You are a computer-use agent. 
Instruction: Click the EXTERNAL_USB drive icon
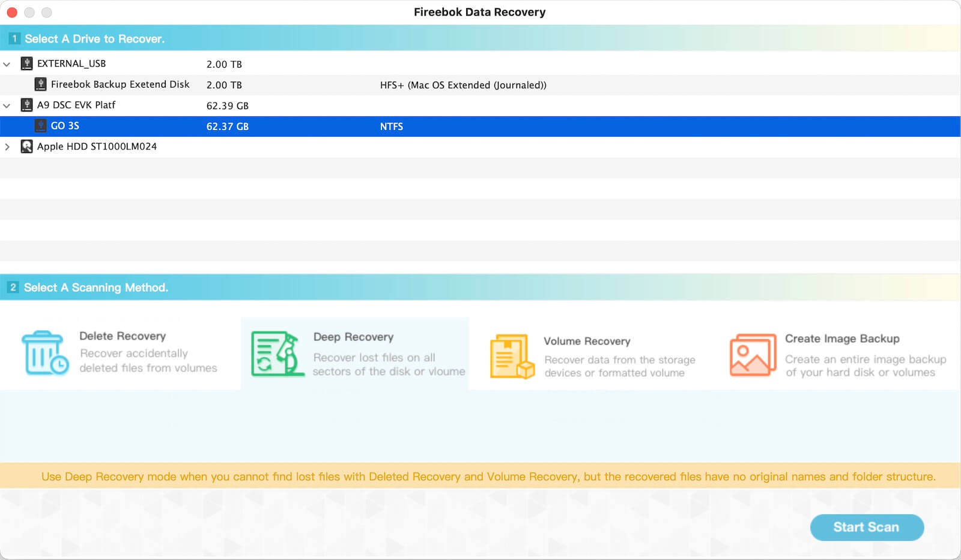tap(26, 64)
